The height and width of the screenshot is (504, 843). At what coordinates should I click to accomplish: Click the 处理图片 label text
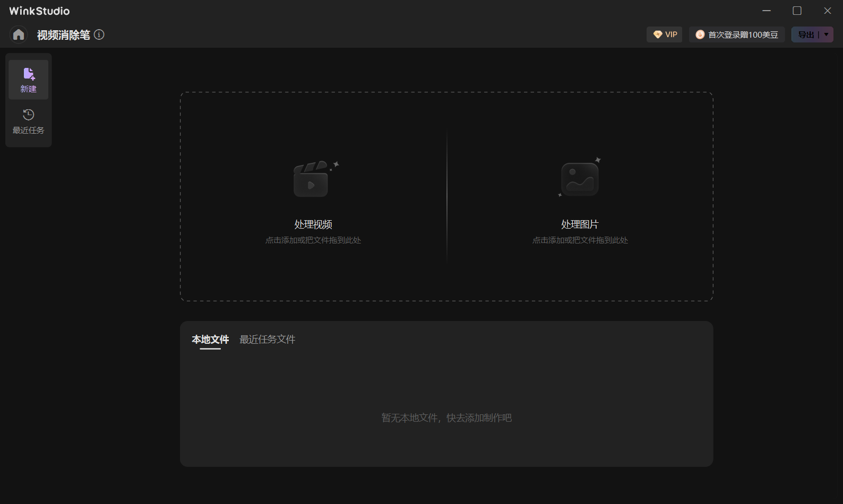[x=580, y=224]
